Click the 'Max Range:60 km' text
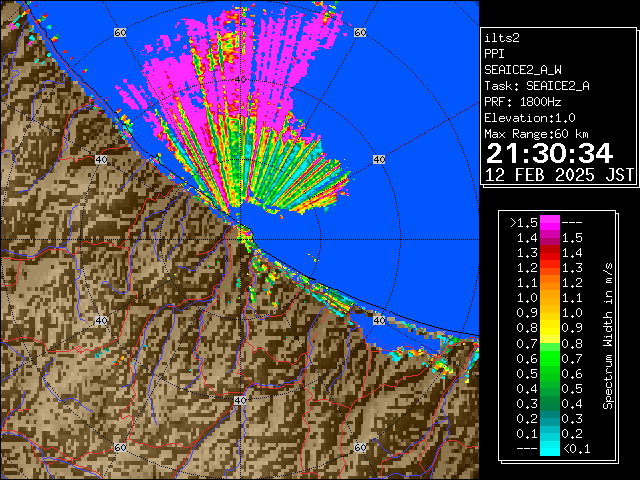640x480 pixels. pyautogui.click(x=536, y=134)
